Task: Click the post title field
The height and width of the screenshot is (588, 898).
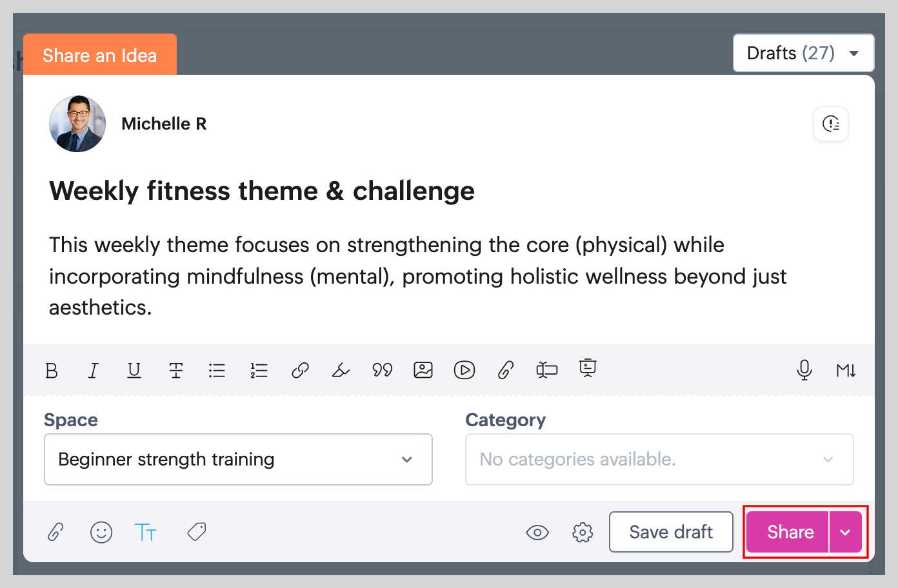Action: pos(262,191)
